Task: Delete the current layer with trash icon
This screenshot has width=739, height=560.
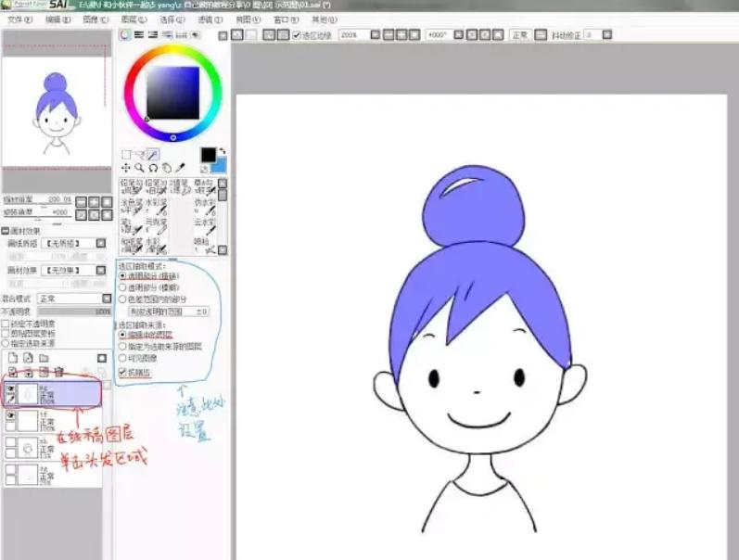Action: click(59, 373)
